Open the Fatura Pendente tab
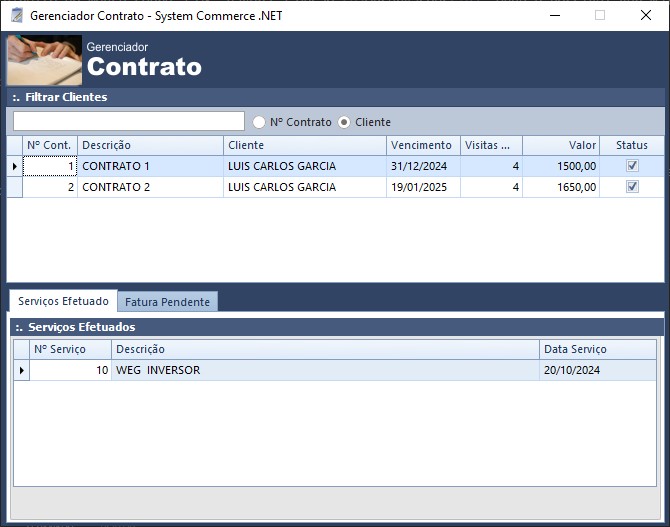670x527 pixels. pyautogui.click(x=168, y=302)
